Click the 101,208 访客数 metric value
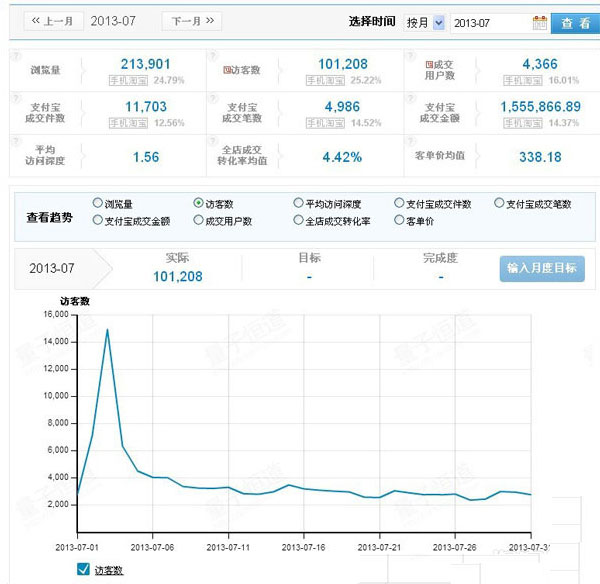 point(343,64)
